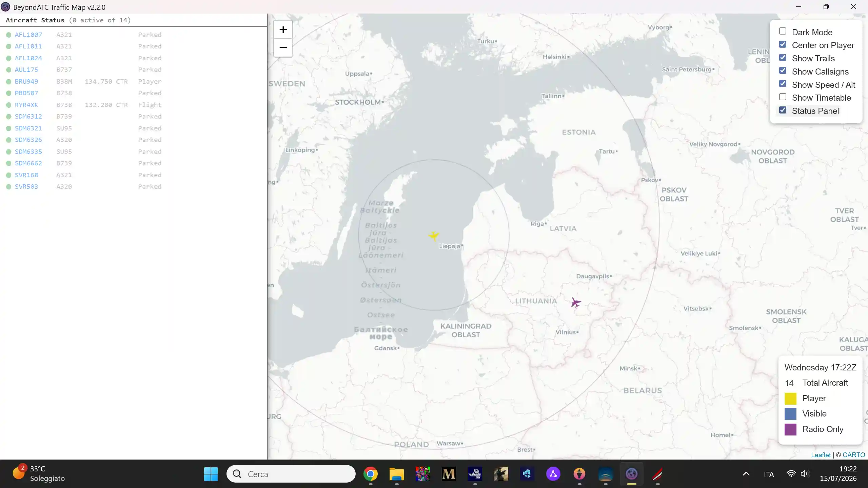Select callsign SDM6321 in aircraft list
Screen dimensions: 868x488
(x=28, y=128)
